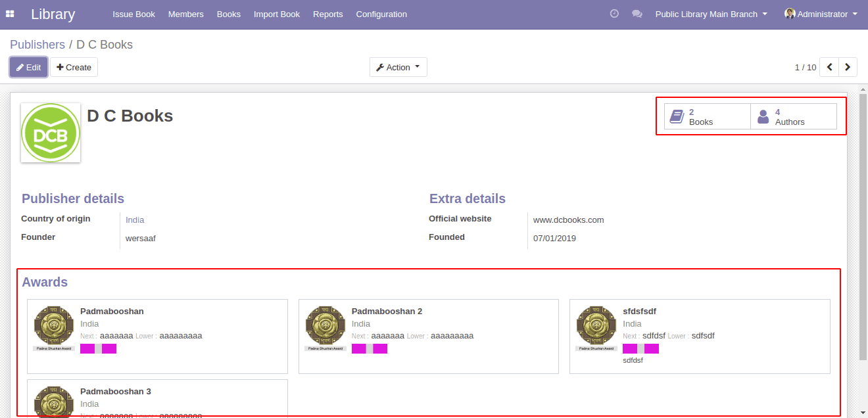Image resolution: width=868 pixels, height=418 pixels.
Task: Click the Padmabooshan 2 award medal image
Action: click(x=325, y=327)
